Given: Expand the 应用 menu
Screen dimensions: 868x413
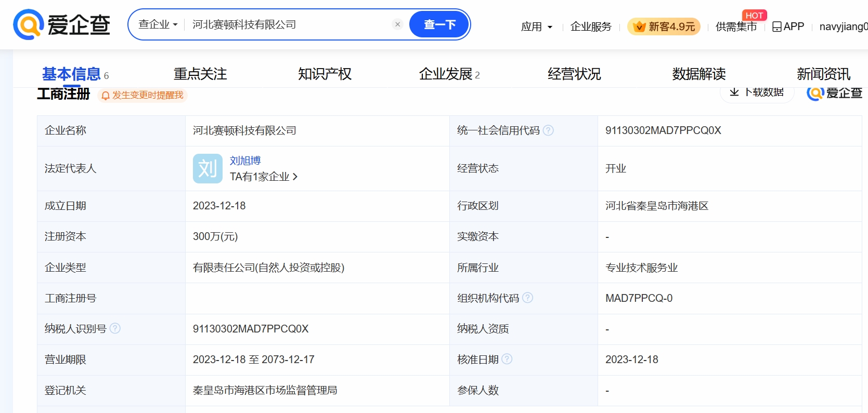Looking at the screenshot, I should coord(537,26).
